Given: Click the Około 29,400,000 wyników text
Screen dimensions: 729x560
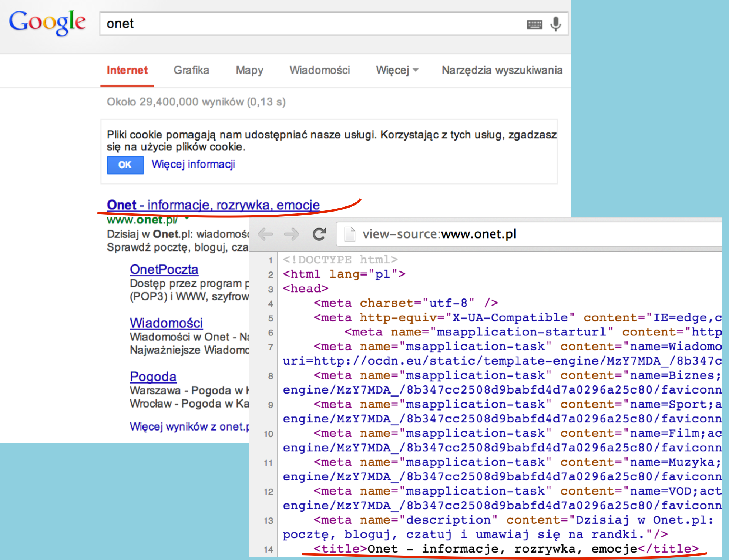Looking at the screenshot, I should point(196,102).
